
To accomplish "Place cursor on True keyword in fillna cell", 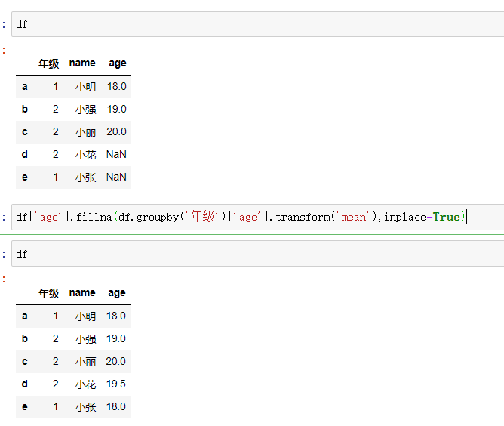I will tap(446, 218).
